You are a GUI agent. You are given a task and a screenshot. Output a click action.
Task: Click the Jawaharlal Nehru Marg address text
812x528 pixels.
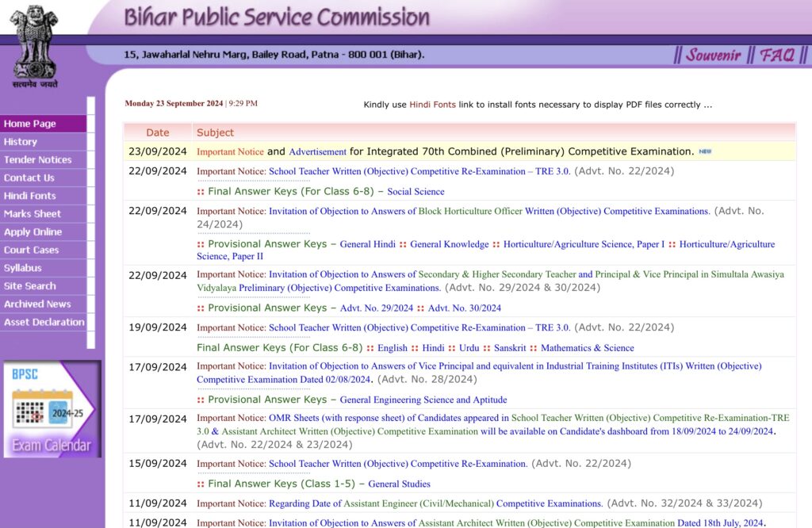(274, 55)
